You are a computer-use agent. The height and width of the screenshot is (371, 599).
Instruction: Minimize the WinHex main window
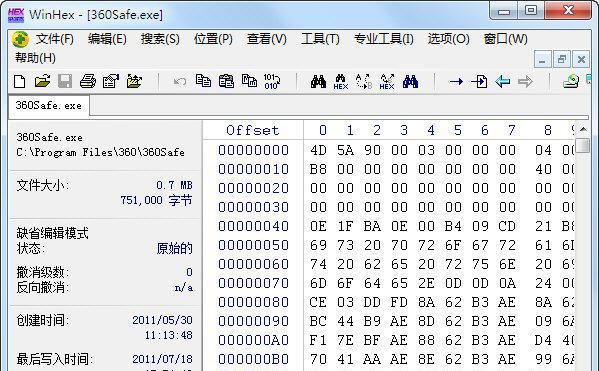(x=504, y=10)
